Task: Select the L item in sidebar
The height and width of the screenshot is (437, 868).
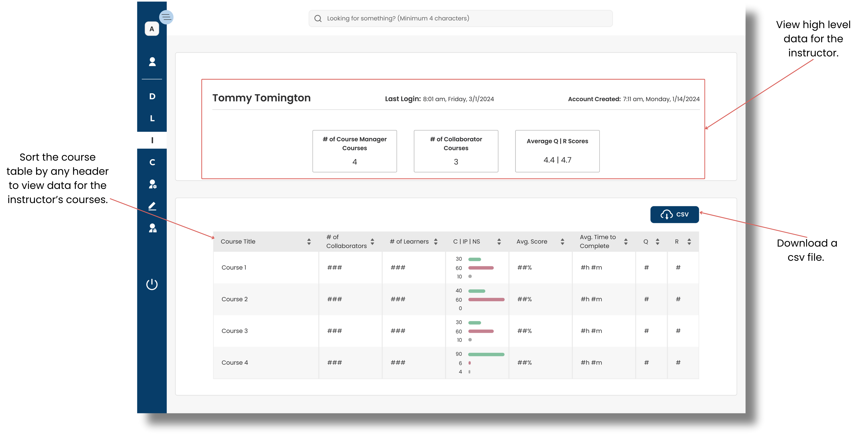Action: [152, 118]
